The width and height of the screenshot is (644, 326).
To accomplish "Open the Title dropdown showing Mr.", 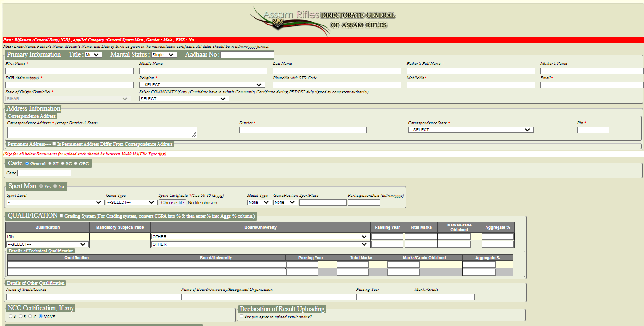I will pyautogui.click(x=94, y=54).
